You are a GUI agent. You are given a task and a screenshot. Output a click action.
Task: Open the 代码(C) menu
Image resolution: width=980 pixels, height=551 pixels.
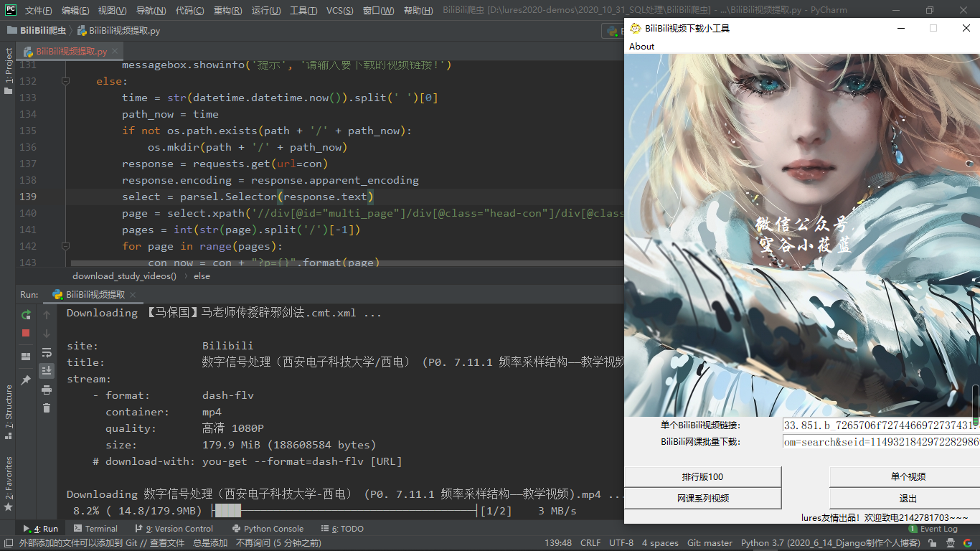189,10
